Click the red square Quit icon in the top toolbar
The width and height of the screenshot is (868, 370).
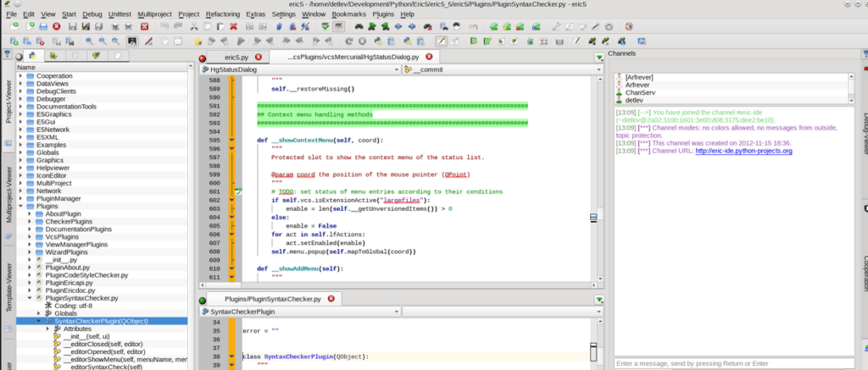click(144, 26)
